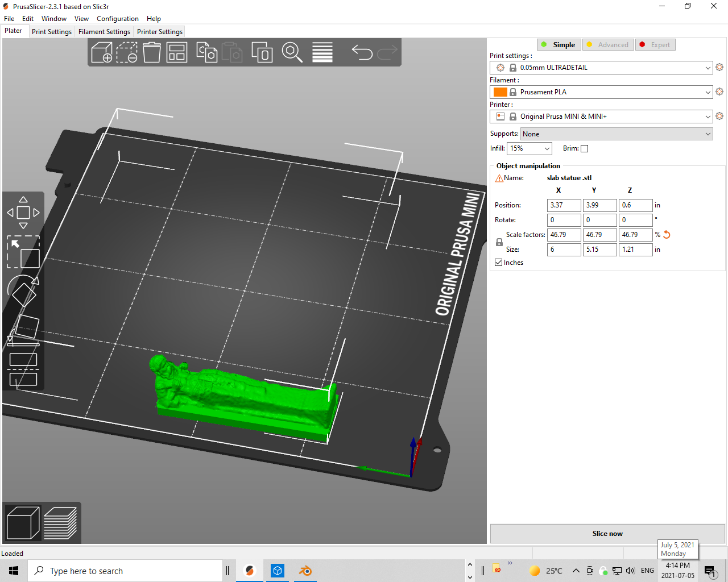
Task: Open the Configuration menu
Action: coord(118,18)
